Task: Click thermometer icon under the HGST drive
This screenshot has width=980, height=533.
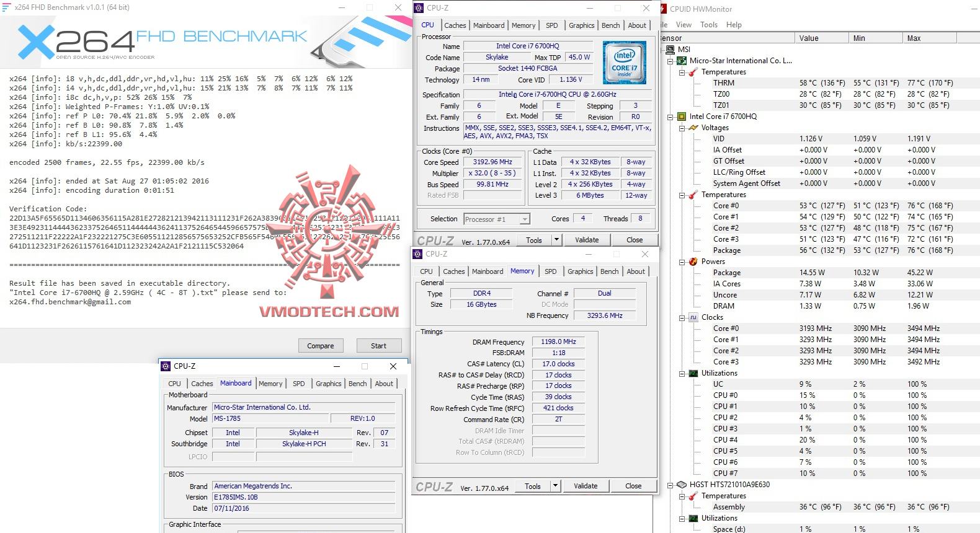Action: pos(693,496)
